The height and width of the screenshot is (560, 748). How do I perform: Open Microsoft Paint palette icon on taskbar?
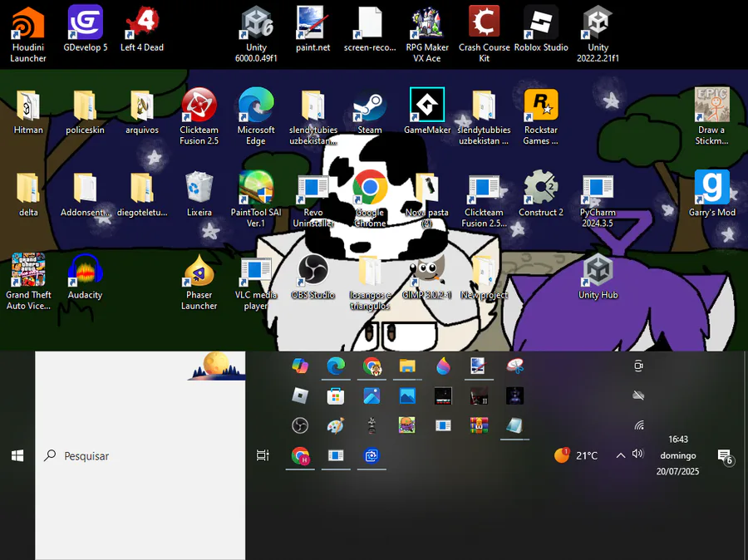click(336, 425)
